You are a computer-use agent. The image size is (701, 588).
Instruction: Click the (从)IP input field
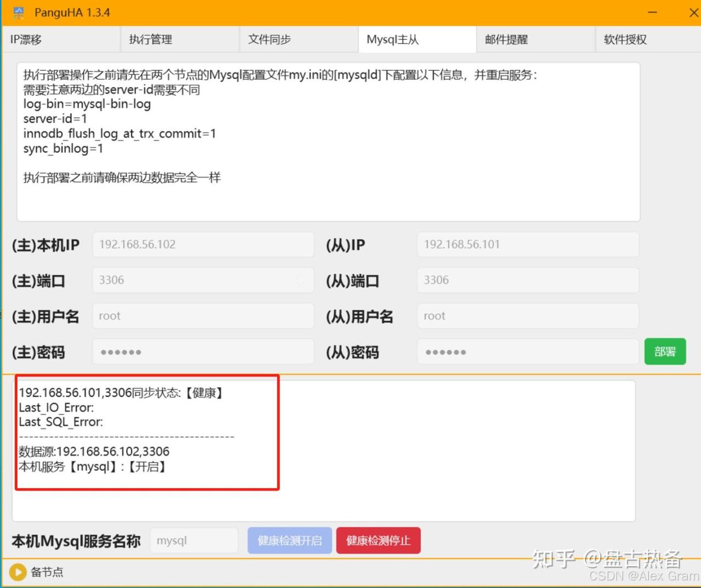click(x=528, y=245)
